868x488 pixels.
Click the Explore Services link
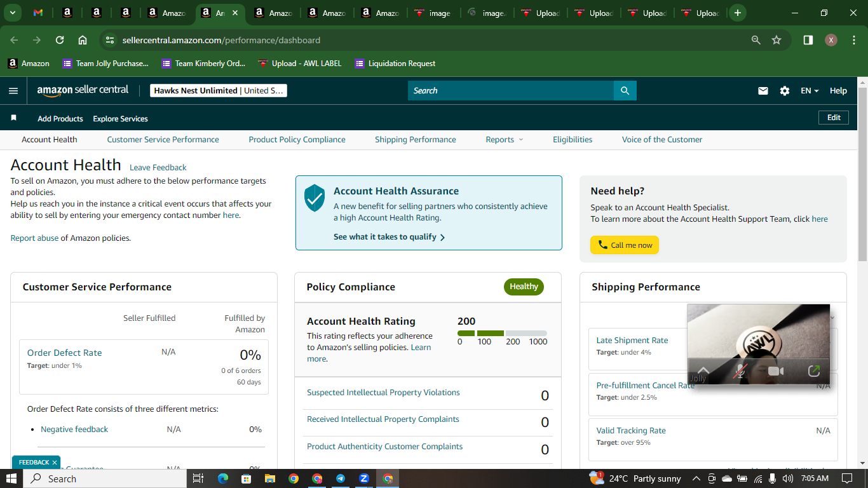click(x=120, y=119)
